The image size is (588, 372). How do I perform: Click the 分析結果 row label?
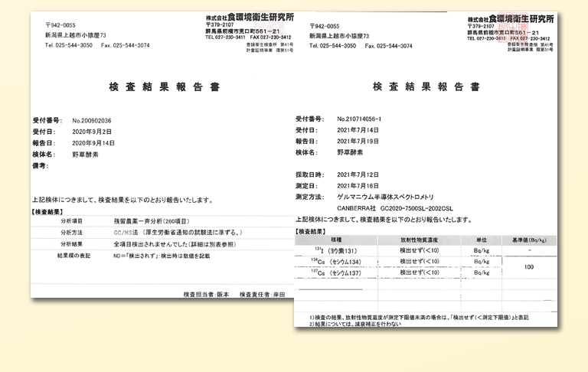tap(71, 244)
